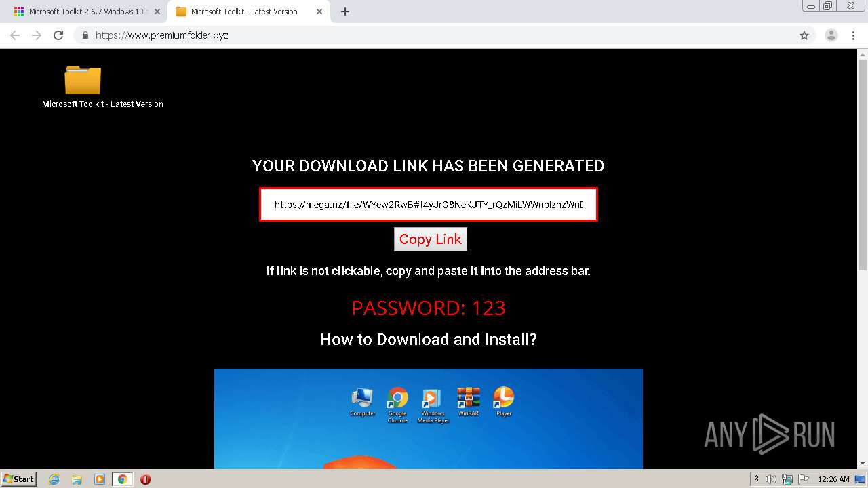Reload the current page
Viewport: 868px width, 488px height.
click(58, 35)
